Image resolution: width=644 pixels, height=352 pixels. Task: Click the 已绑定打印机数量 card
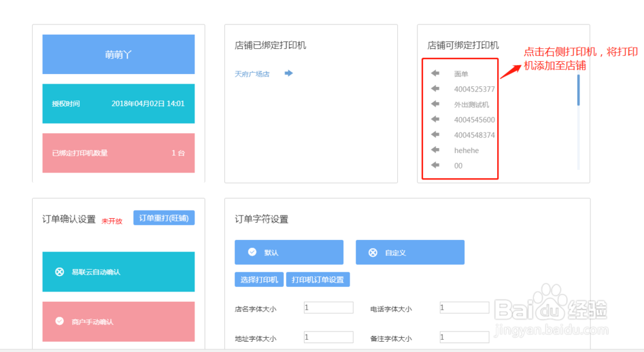[118, 153]
